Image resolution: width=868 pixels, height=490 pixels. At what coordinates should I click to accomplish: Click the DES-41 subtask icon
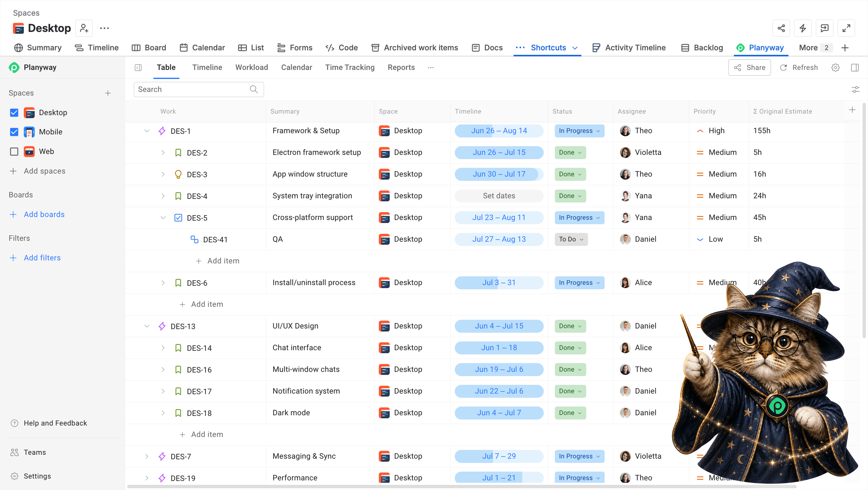point(194,239)
